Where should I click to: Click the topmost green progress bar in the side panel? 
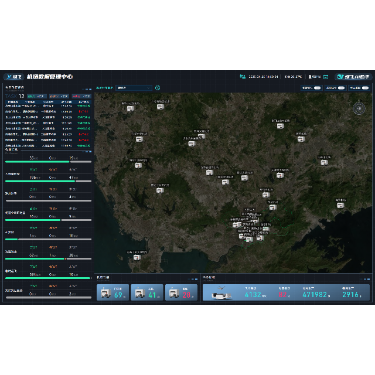click(48, 162)
